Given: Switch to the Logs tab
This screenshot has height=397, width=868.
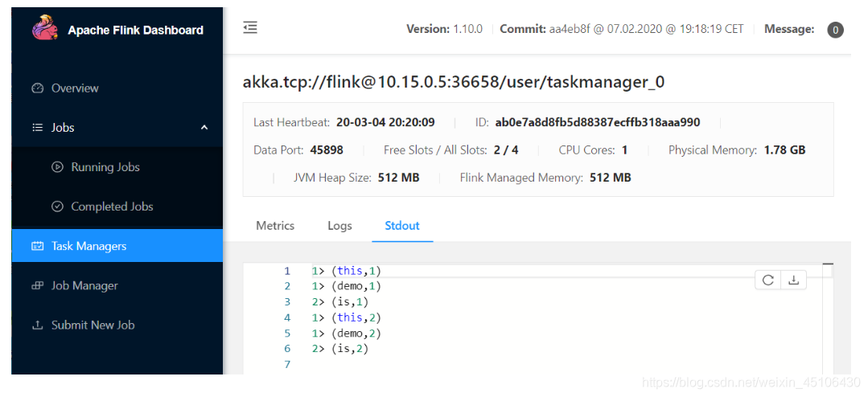Looking at the screenshot, I should [x=340, y=226].
